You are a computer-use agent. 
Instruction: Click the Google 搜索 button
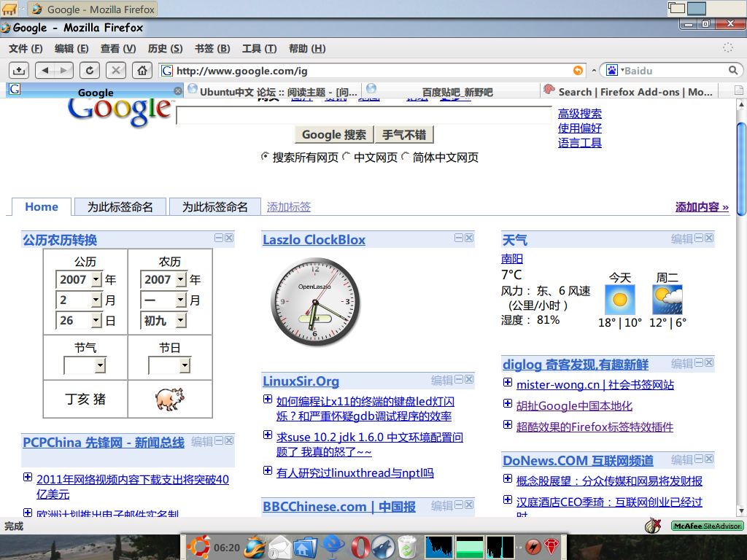[x=334, y=135]
